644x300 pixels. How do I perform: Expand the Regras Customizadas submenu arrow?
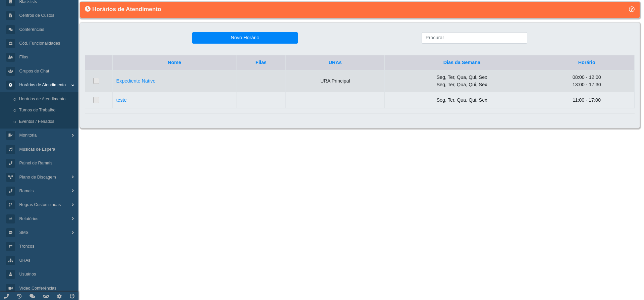(73, 205)
